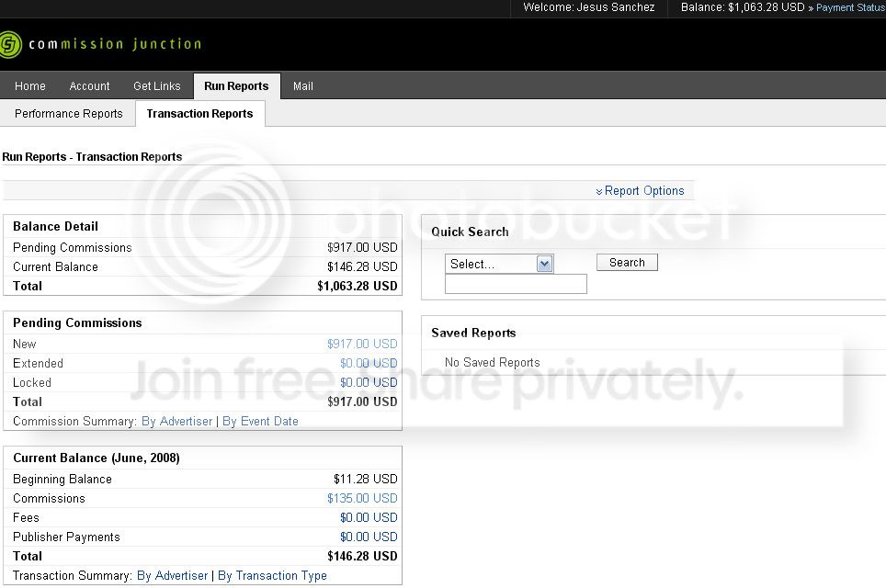Image resolution: width=886 pixels, height=588 pixels.
Task: Expand Report Options
Action: (x=640, y=191)
